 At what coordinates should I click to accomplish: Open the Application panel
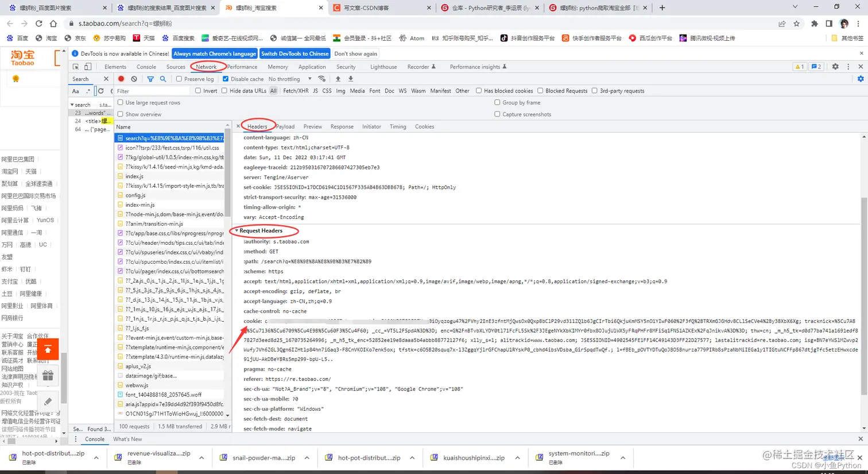[x=312, y=67]
